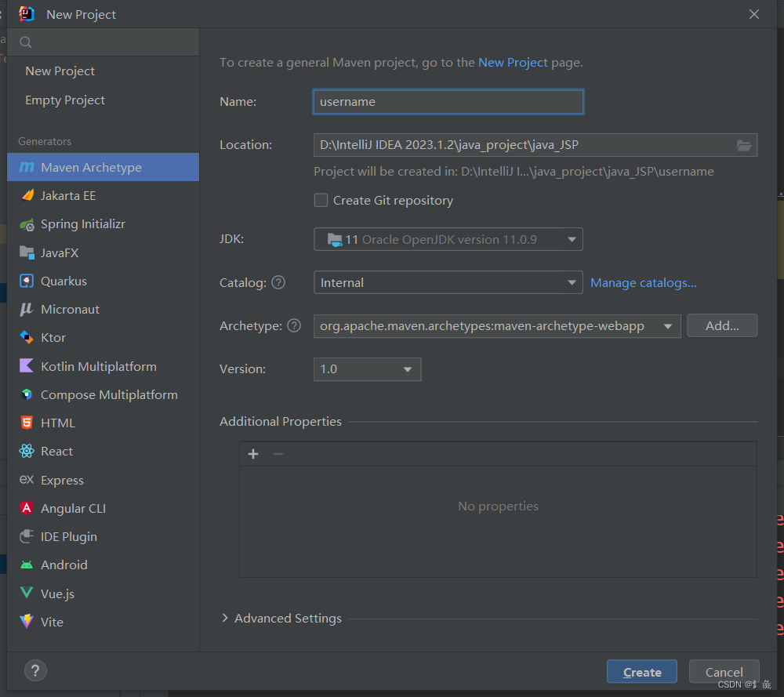This screenshot has height=697, width=784.
Task: Click the Compose Multiplatform icon
Action: click(x=27, y=394)
